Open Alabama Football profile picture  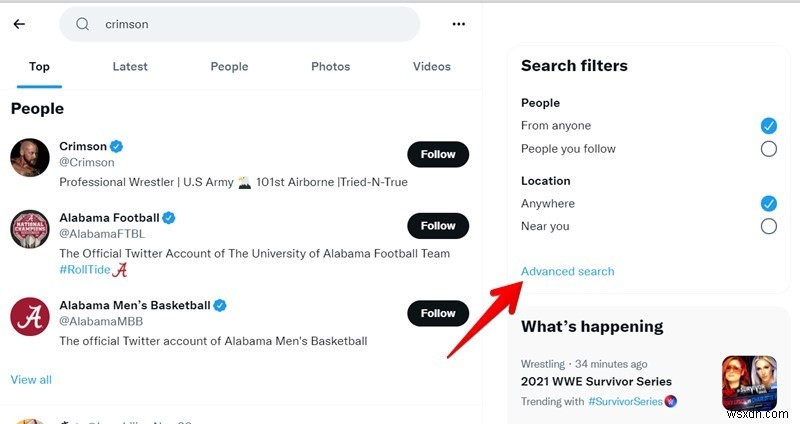[30, 229]
